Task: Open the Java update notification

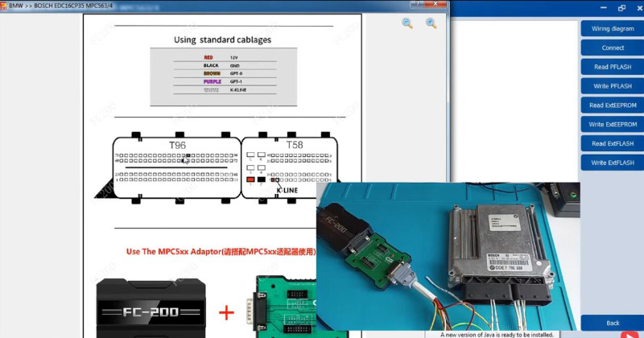Action: click(497, 335)
